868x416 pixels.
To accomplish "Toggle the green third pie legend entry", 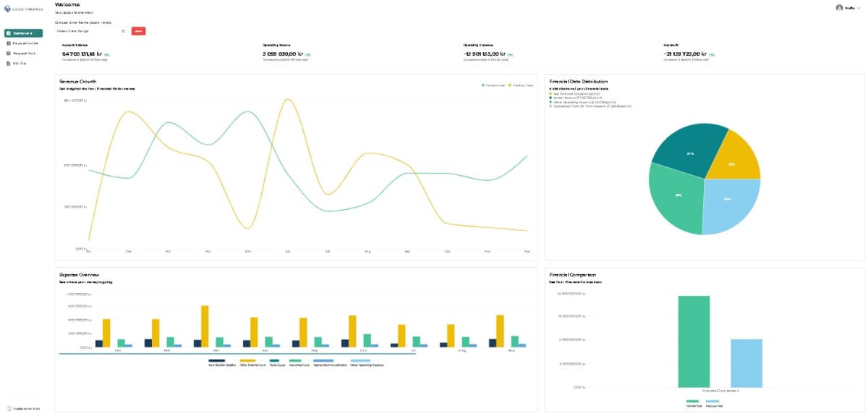I will [x=582, y=102].
